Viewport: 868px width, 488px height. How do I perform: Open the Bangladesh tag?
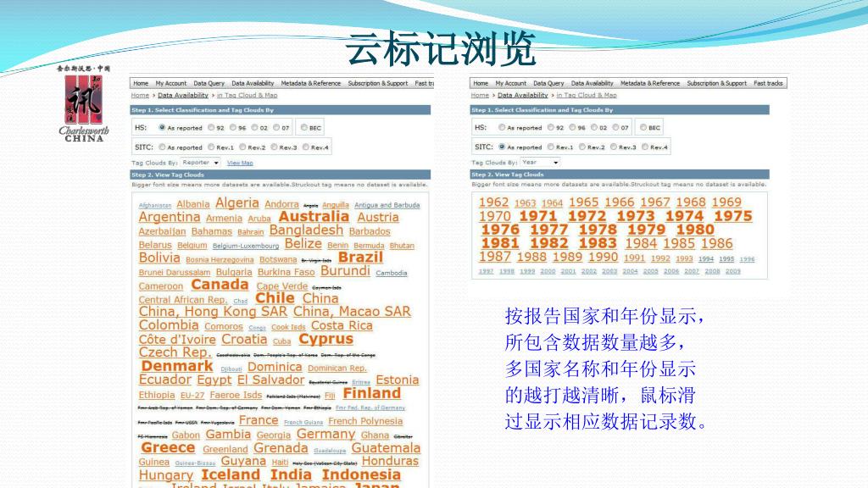tap(306, 230)
